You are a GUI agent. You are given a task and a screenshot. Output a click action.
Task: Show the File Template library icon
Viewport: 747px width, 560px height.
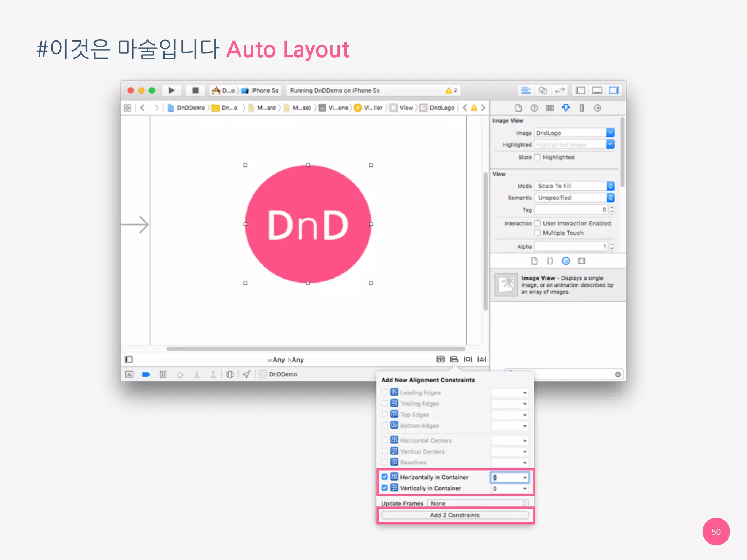click(534, 261)
